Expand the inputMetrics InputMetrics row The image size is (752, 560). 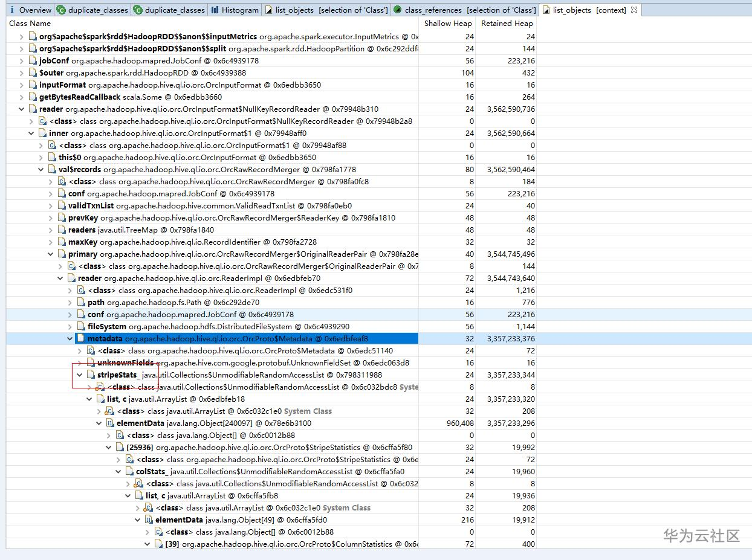[22, 36]
